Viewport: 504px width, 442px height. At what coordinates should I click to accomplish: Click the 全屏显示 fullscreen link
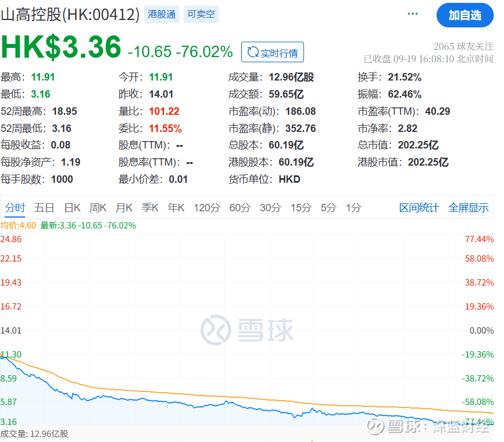click(469, 208)
